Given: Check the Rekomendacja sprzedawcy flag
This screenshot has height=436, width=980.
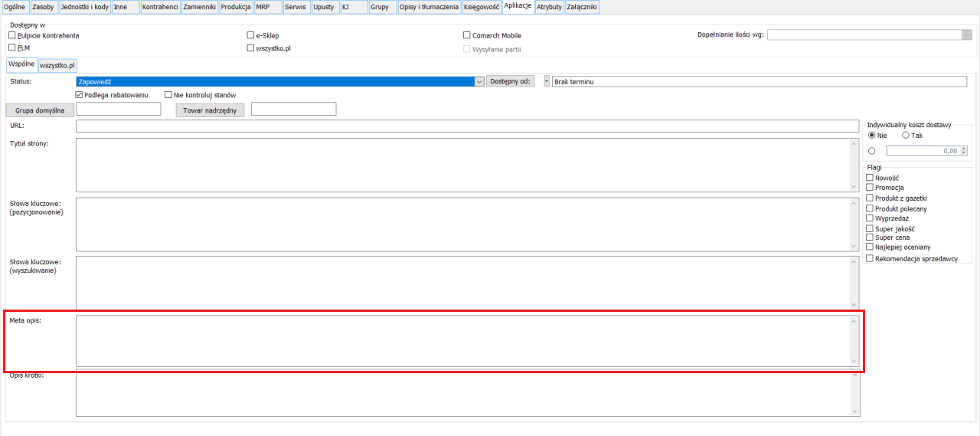Looking at the screenshot, I should (870, 259).
